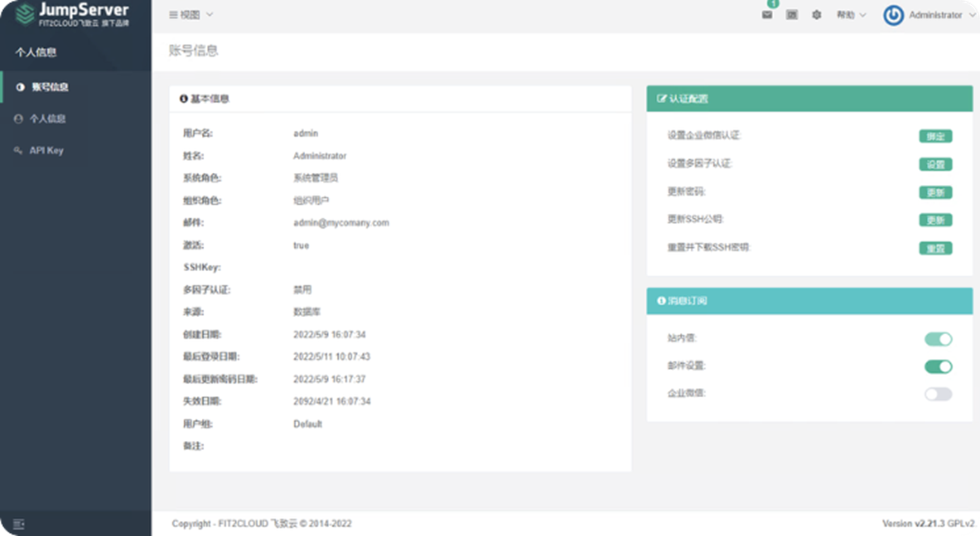Click the JumpServer logo
Viewport: 980px width, 536px height.
click(x=72, y=15)
